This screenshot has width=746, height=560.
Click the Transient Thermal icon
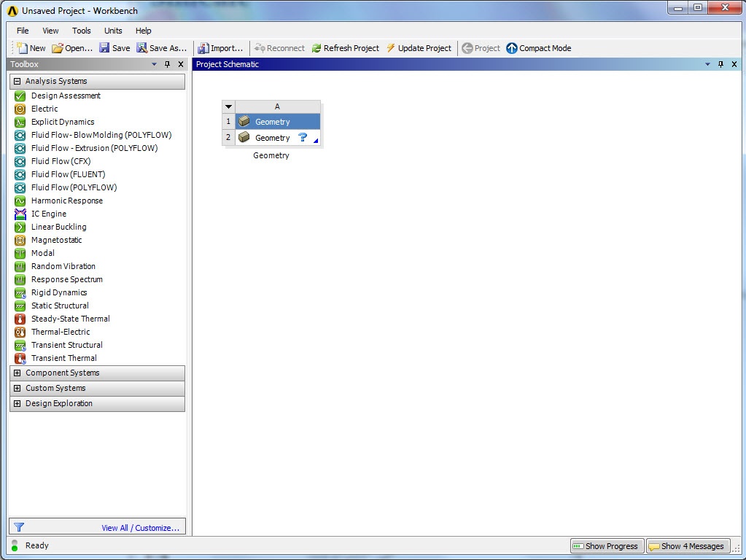pos(20,358)
